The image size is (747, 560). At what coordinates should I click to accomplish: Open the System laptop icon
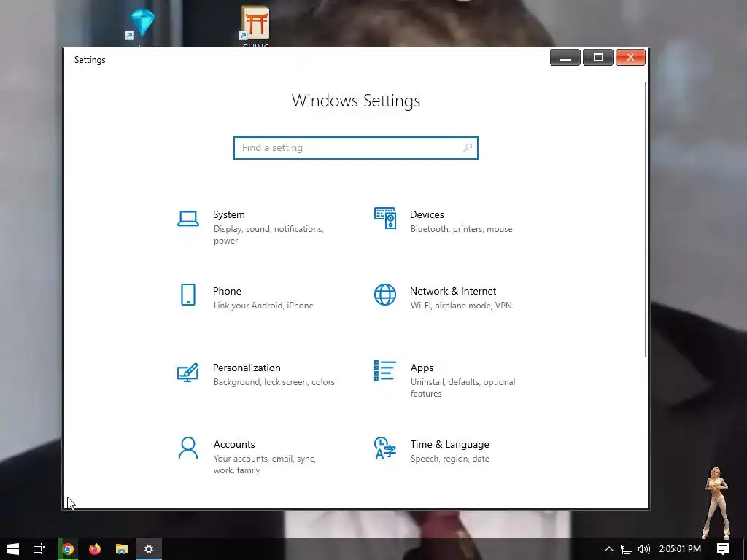188,219
